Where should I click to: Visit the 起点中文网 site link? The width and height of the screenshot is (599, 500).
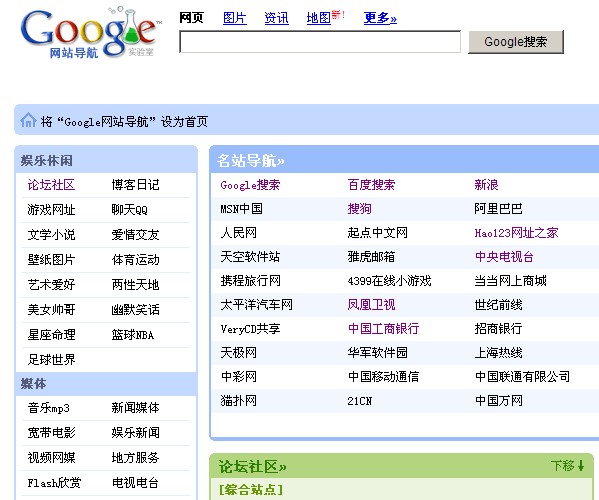pyautogui.click(x=377, y=233)
